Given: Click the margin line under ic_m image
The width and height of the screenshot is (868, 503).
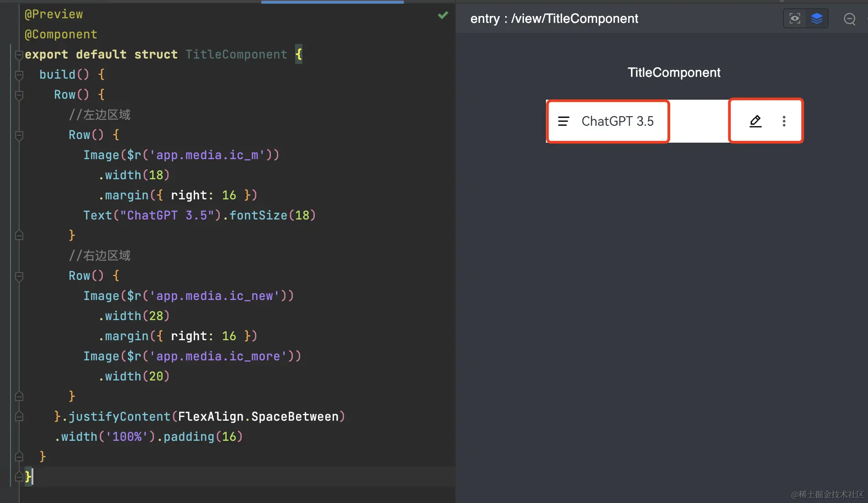Looking at the screenshot, I should click(x=178, y=195).
